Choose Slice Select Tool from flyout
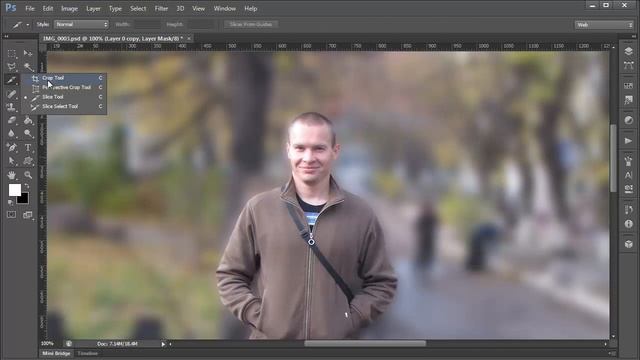640x360 pixels. coord(64,106)
